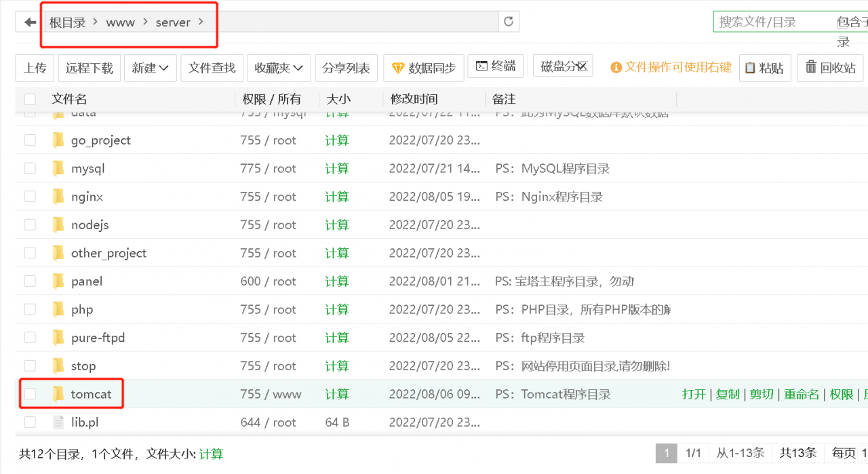Click the 远程下载 button
Image resolution: width=868 pixels, height=474 pixels.
(89, 68)
